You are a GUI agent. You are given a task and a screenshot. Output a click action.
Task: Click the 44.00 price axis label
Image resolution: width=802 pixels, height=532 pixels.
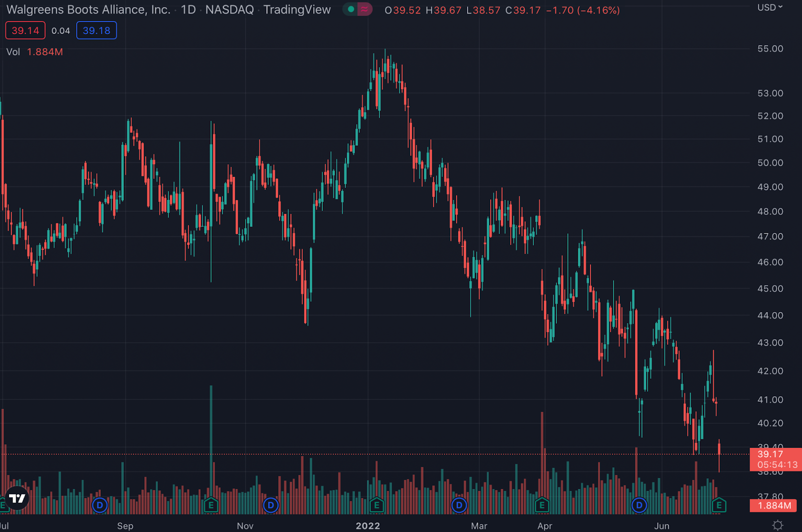770,316
